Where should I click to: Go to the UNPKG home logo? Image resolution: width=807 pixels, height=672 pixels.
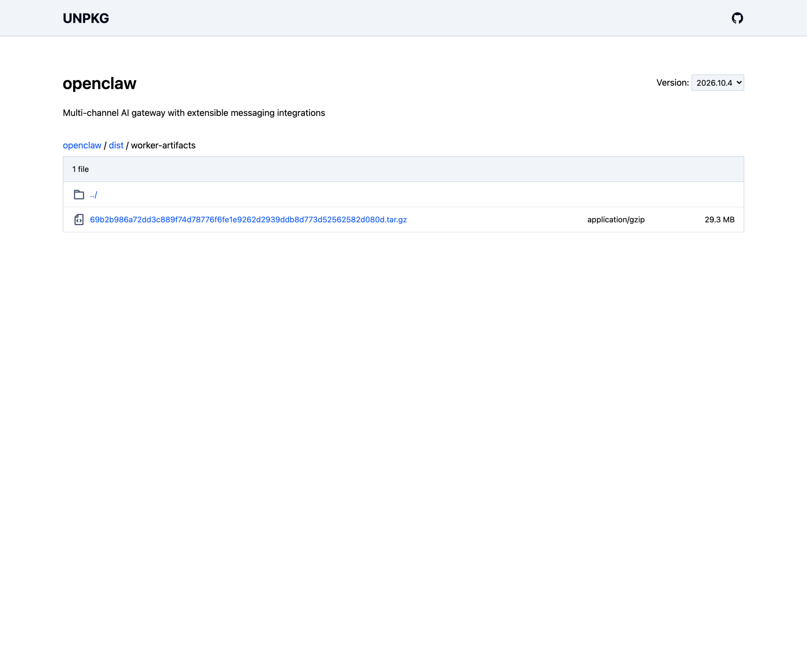click(x=86, y=18)
